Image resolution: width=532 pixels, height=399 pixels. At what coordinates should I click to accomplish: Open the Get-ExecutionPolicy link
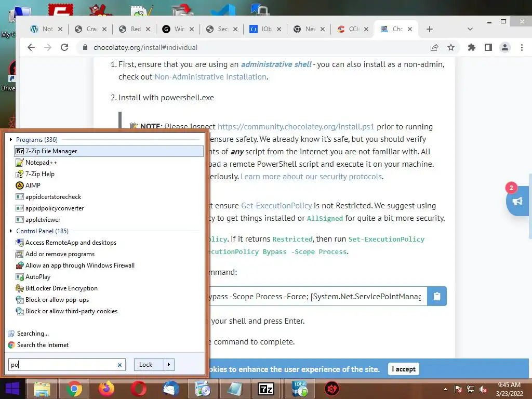click(276, 206)
